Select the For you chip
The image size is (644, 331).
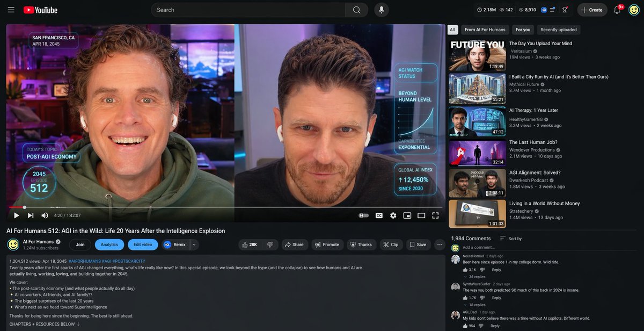click(523, 30)
